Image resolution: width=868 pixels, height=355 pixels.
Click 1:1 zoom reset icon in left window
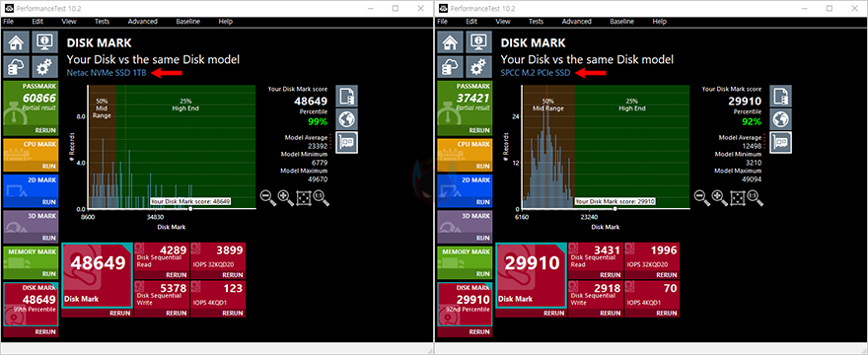pyautogui.click(x=322, y=197)
